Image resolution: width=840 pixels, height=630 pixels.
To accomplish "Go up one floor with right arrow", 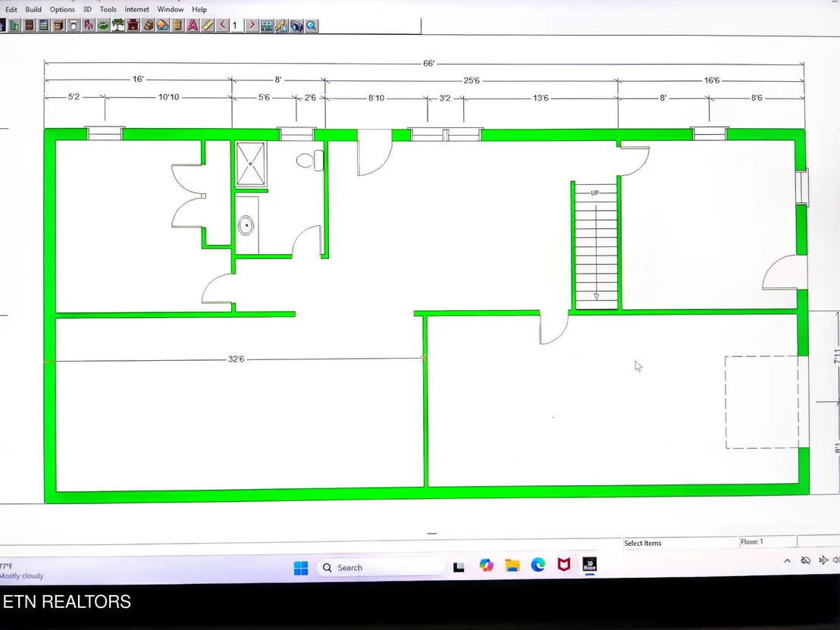I will pyautogui.click(x=252, y=25).
